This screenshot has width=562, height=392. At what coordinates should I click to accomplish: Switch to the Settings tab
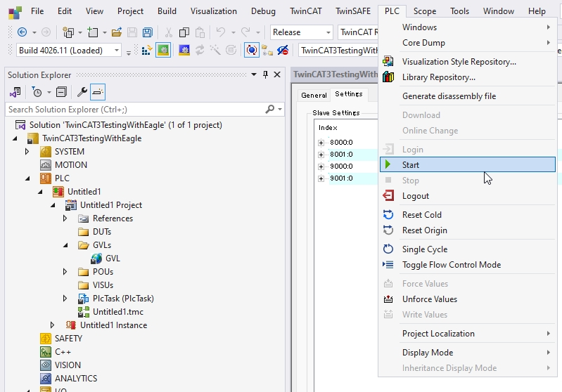tap(349, 94)
